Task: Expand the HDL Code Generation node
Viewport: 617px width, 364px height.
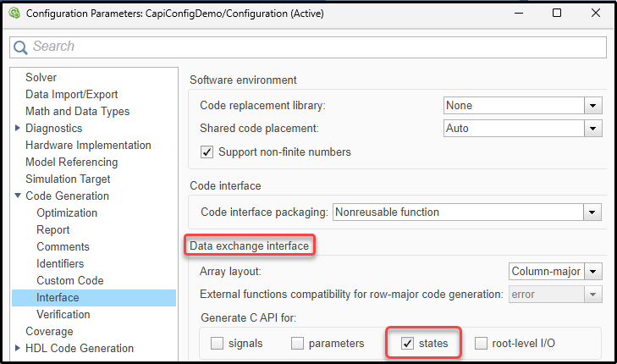Action: point(19,349)
